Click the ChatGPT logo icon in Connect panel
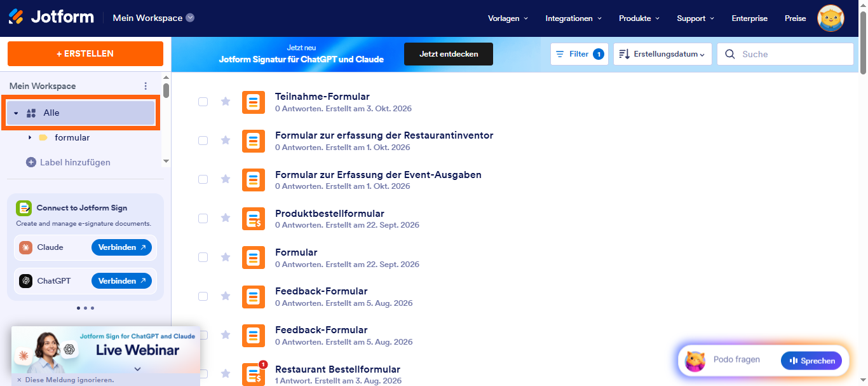Image resolution: width=868 pixels, height=386 pixels. pos(25,280)
